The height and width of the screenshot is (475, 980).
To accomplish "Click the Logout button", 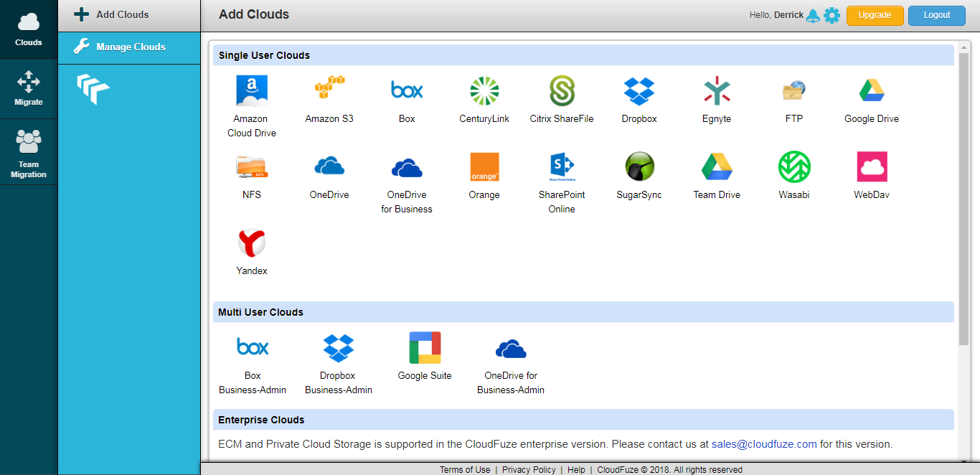I will (x=937, y=15).
